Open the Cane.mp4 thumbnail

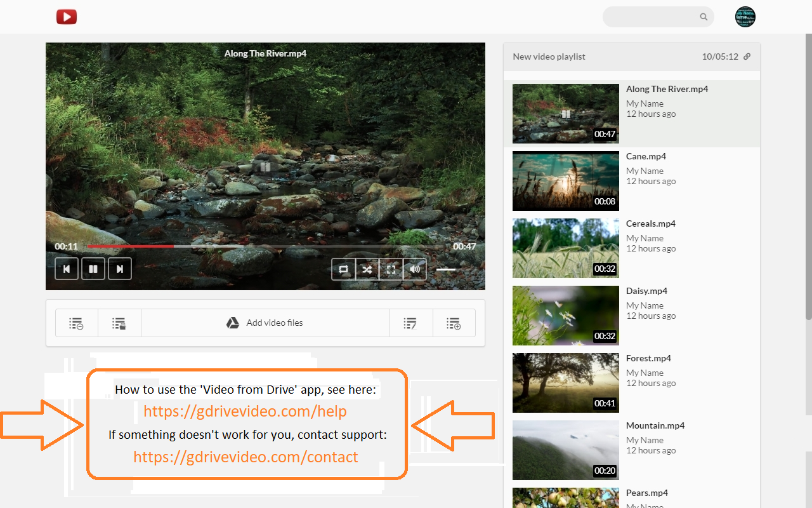[566, 181]
